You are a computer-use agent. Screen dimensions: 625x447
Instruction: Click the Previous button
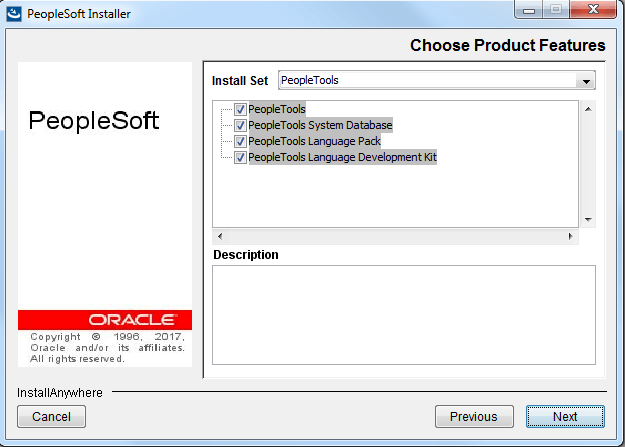tap(474, 417)
